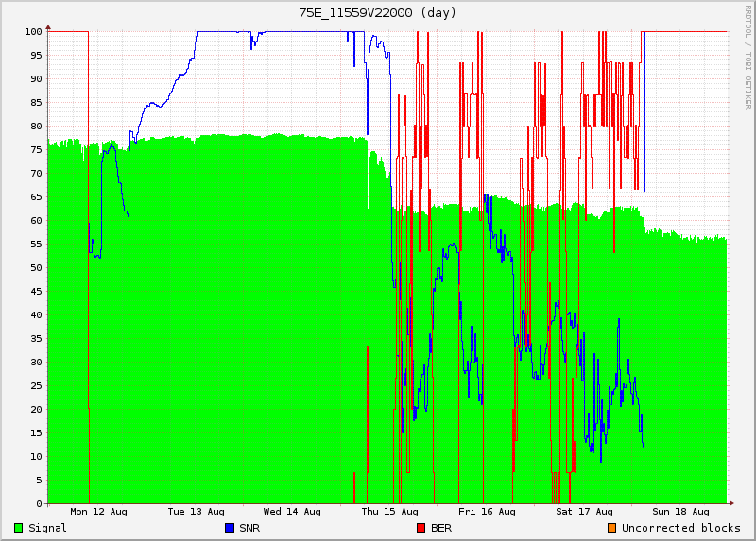The image size is (756, 541).
Task: Click the 'Signal' legend label
Action: [x=47, y=528]
